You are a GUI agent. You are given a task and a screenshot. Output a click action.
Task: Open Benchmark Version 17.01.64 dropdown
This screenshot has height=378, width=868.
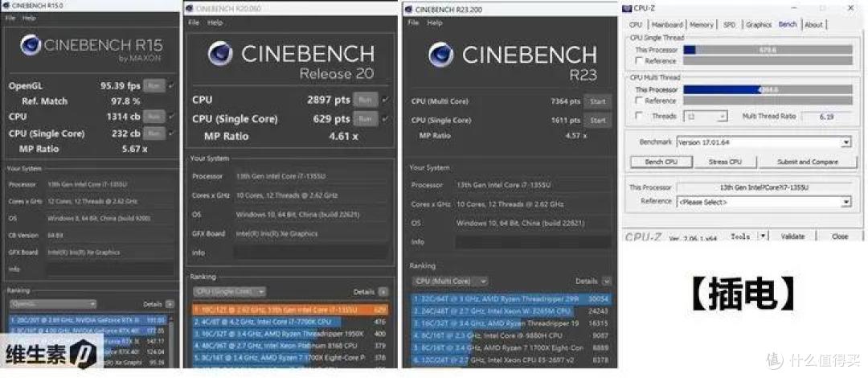[764, 142]
